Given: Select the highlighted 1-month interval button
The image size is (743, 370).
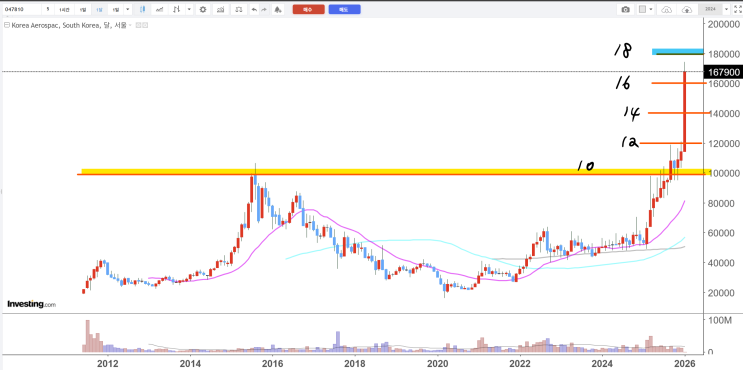Looking at the screenshot, I should (x=99, y=9).
